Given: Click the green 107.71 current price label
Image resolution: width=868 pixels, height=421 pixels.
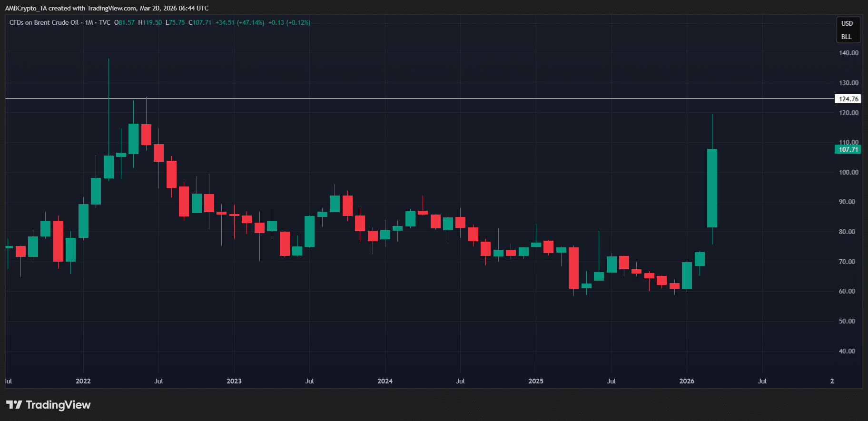Looking at the screenshot, I should click(848, 149).
